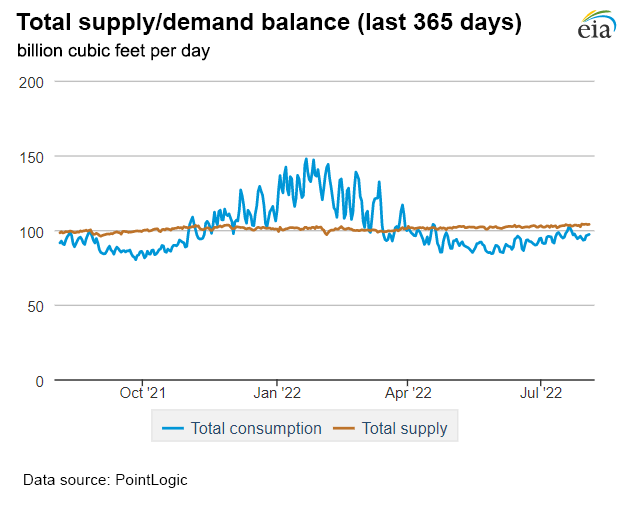Click the brown Total supply legend line
This screenshot has height=530, width=626.
coord(344,429)
